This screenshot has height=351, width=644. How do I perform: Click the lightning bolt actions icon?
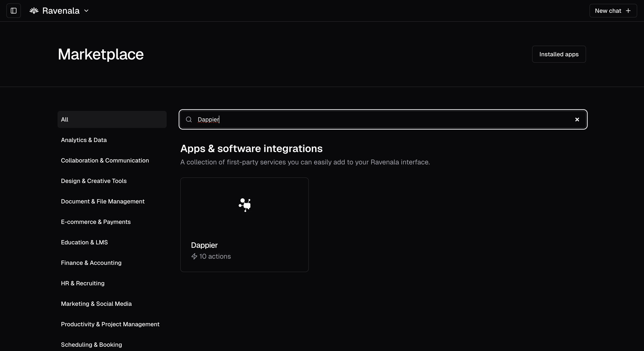click(x=194, y=257)
